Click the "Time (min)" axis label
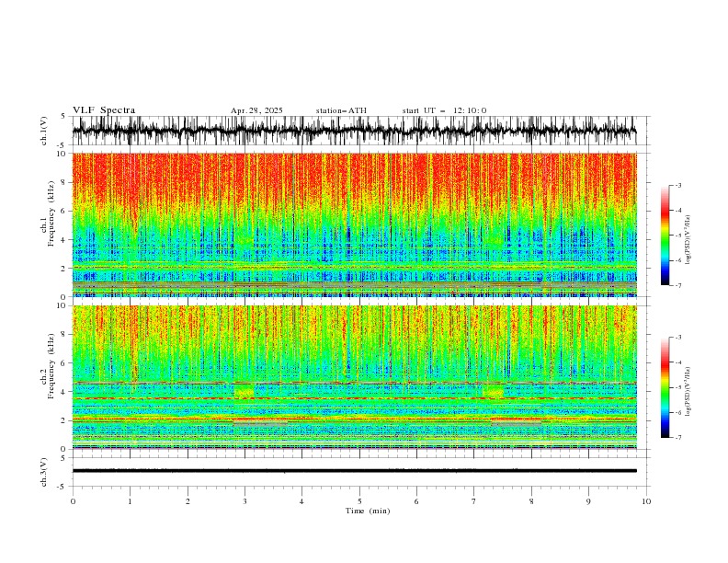The width and height of the screenshot is (728, 563). pyautogui.click(x=368, y=511)
